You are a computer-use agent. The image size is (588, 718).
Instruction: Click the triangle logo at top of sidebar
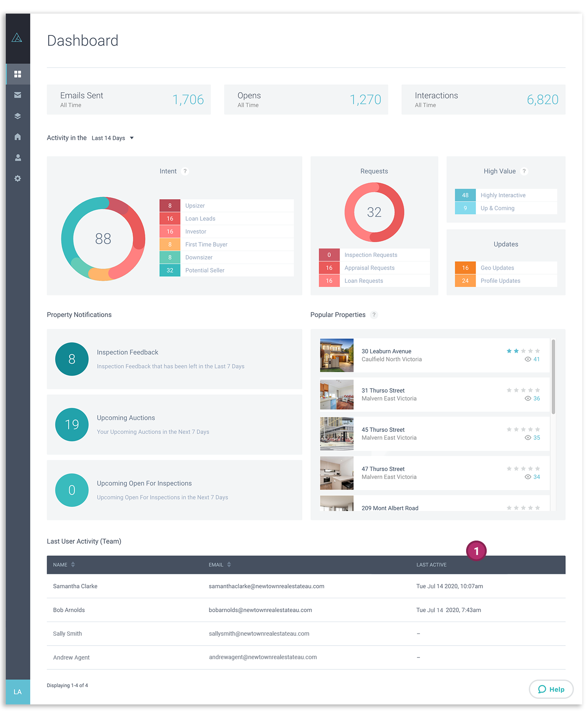(17, 38)
